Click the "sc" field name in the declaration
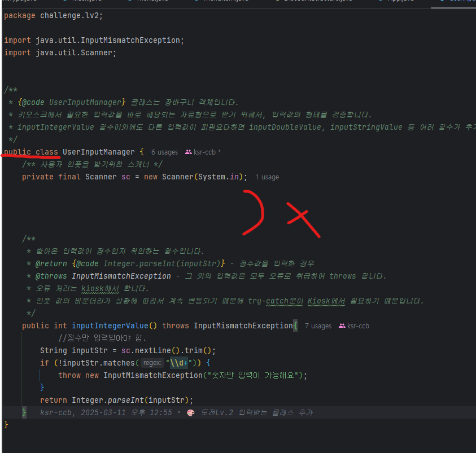This screenshot has height=453, width=476. [x=126, y=177]
